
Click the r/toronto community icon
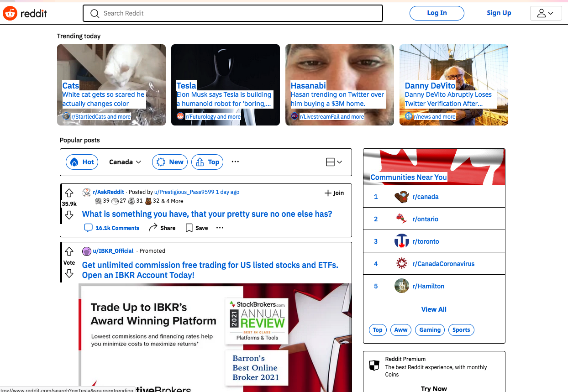tap(401, 241)
